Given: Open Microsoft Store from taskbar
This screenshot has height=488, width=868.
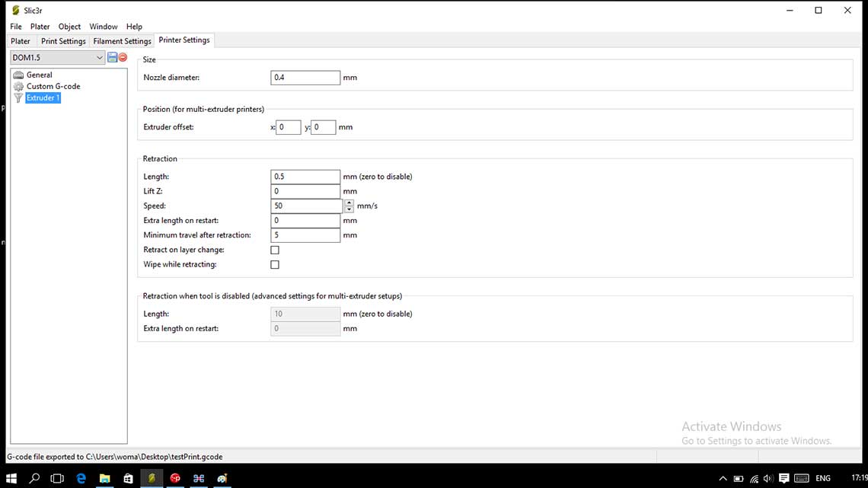Looking at the screenshot, I should tap(128, 479).
